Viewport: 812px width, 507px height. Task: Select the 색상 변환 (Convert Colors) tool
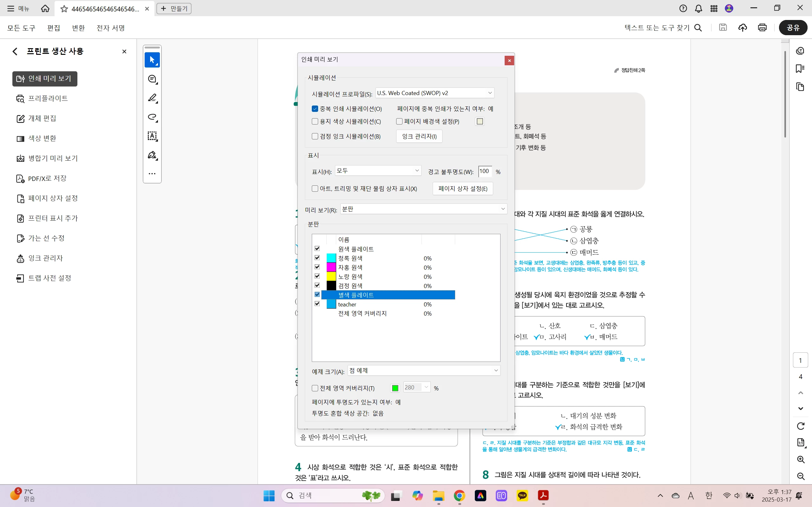[x=42, y=138]
